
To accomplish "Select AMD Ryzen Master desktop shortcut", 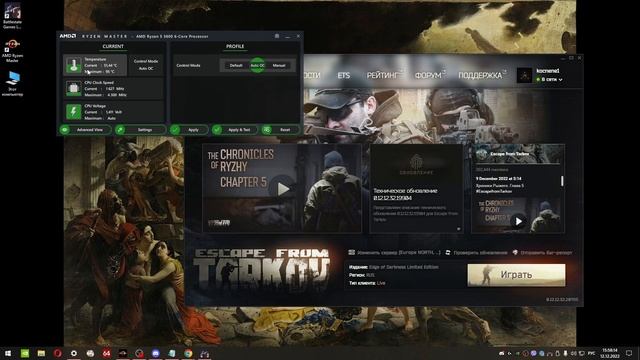I will (x=12, y=51).
